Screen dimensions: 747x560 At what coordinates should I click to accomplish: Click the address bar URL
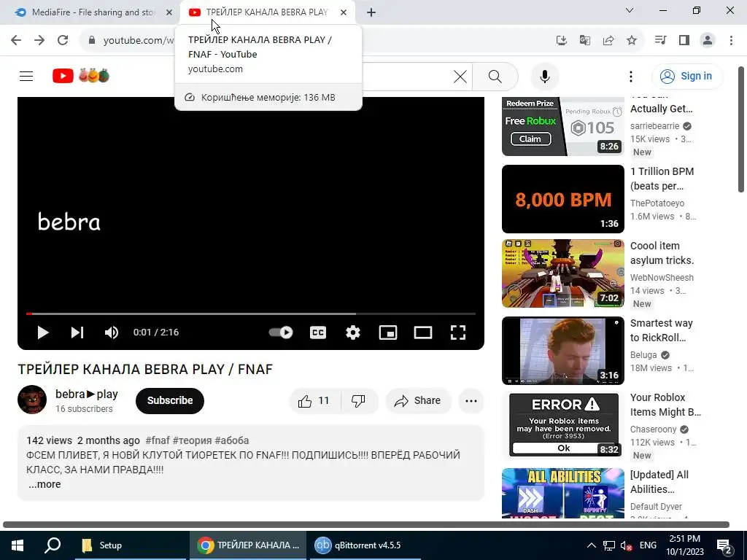coord(138,41)
